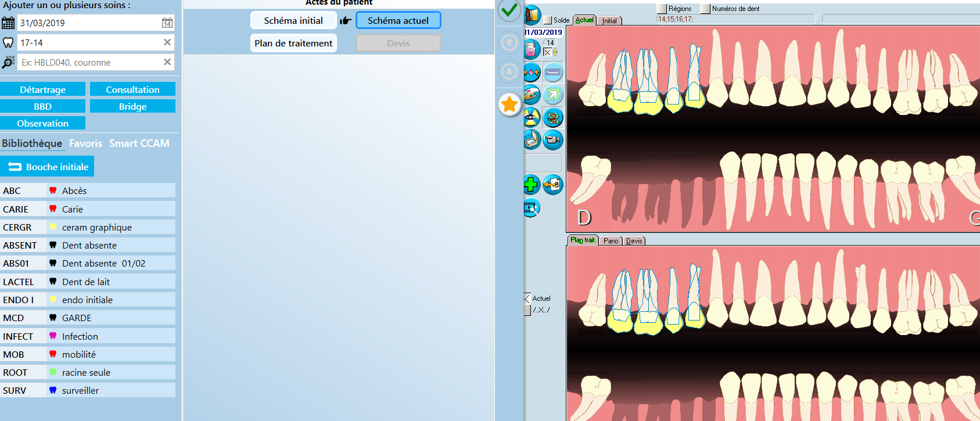Viewport: 980px width, 421px height.
Task: Click the orange star favorites icon
Action: [x=509, y=105]
